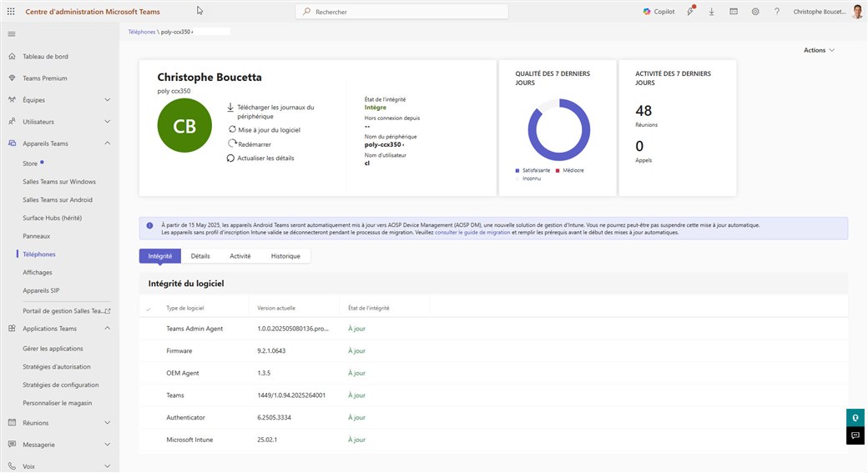Switch to the Détails tab
Viewport: 868px width, 473px height.
point(200,256)
